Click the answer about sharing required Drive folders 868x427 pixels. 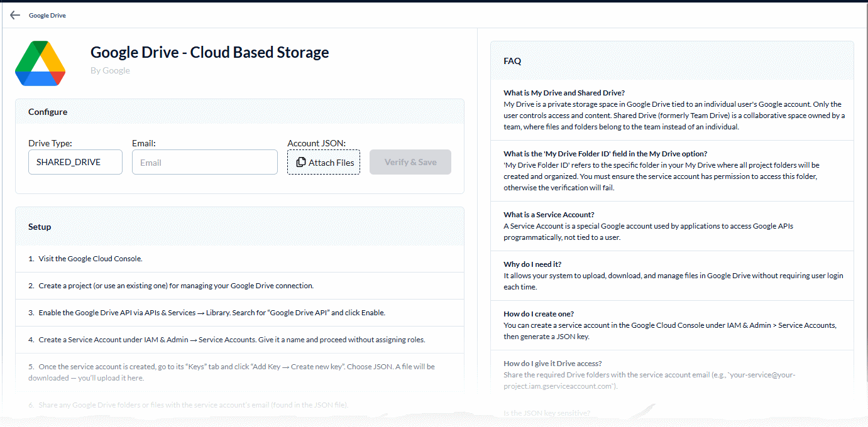[x=649, y=380]
